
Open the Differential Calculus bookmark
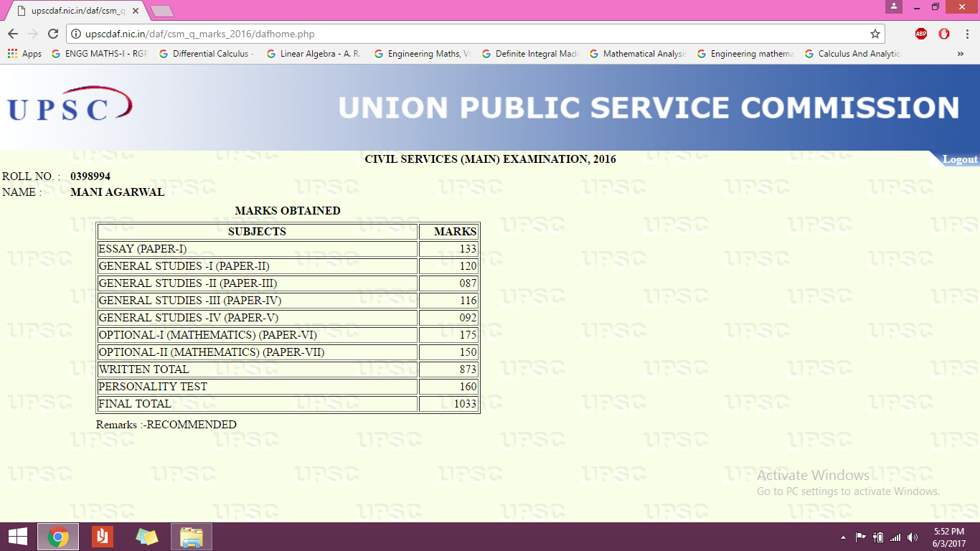coord(207,54)
